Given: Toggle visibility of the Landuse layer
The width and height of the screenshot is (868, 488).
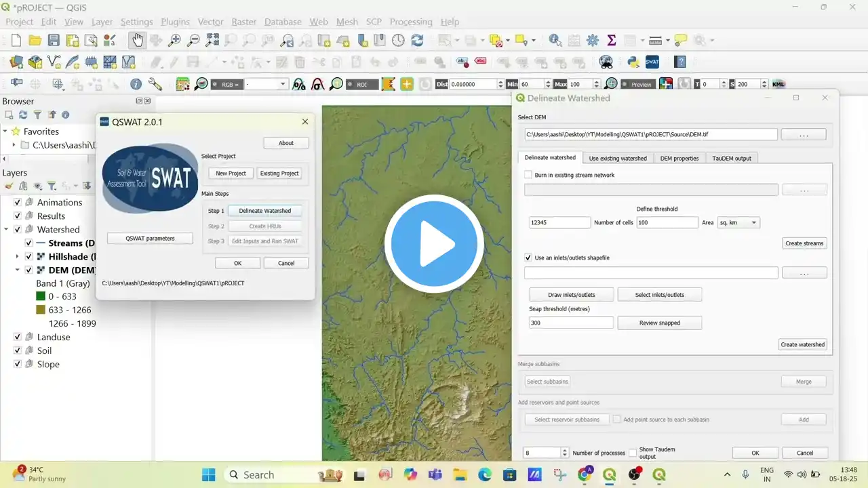Looking at the screenshot, I should pyautogui.click(x=18, y=337).
